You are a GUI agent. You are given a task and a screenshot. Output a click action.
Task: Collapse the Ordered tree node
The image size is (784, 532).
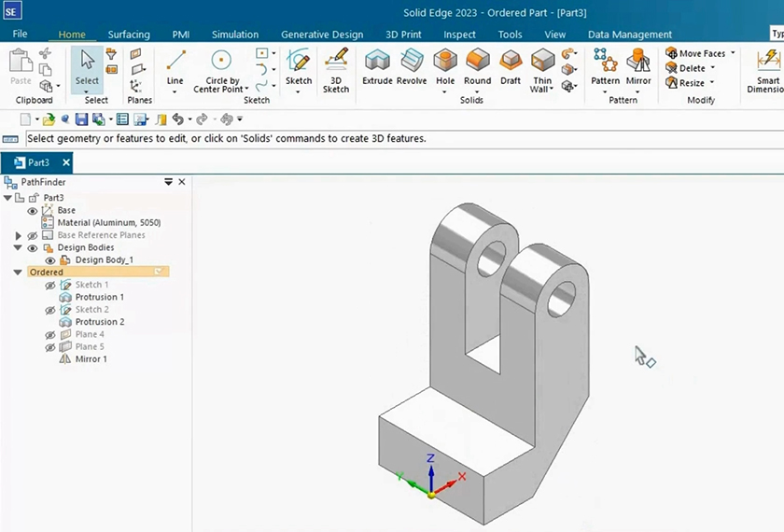pos(18,273)
